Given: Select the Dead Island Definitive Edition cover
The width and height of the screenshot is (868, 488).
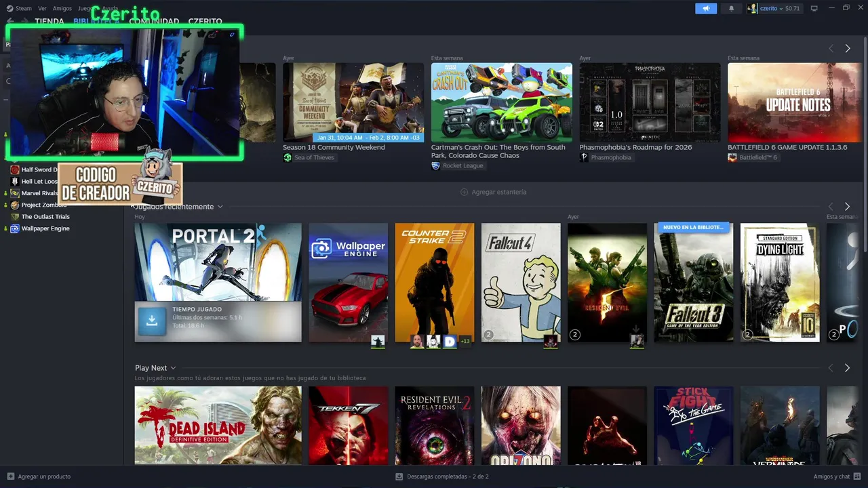Looking at the screenshot, I should (x=218, y=426).
